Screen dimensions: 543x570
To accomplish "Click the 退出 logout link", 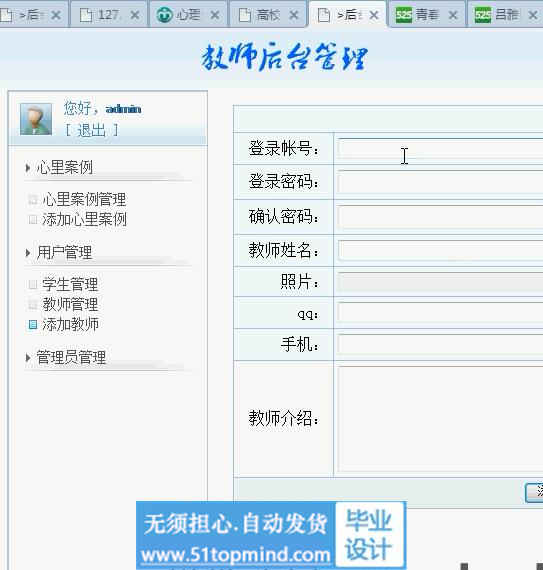I will point(92,130).
